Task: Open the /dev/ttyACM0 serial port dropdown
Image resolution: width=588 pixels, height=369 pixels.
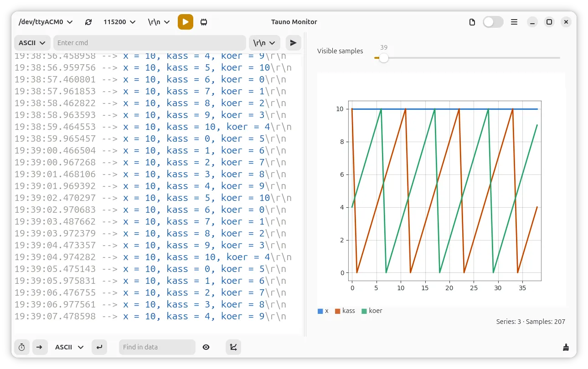Action: tap(45, 22)
